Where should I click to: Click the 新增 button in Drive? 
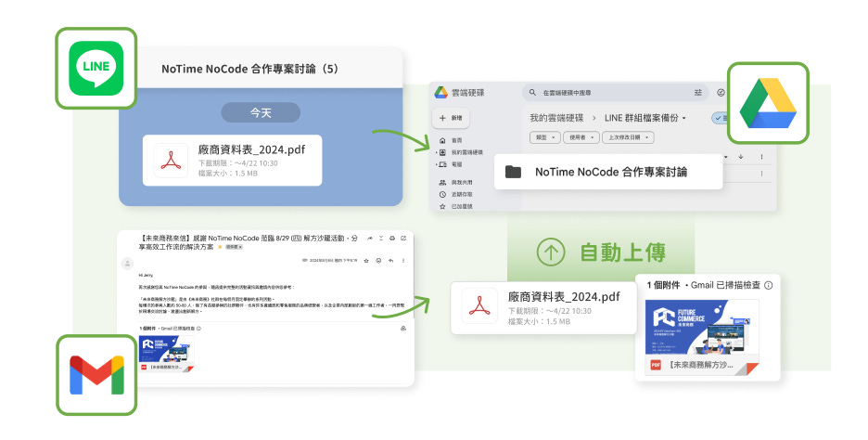coord(452,118)
